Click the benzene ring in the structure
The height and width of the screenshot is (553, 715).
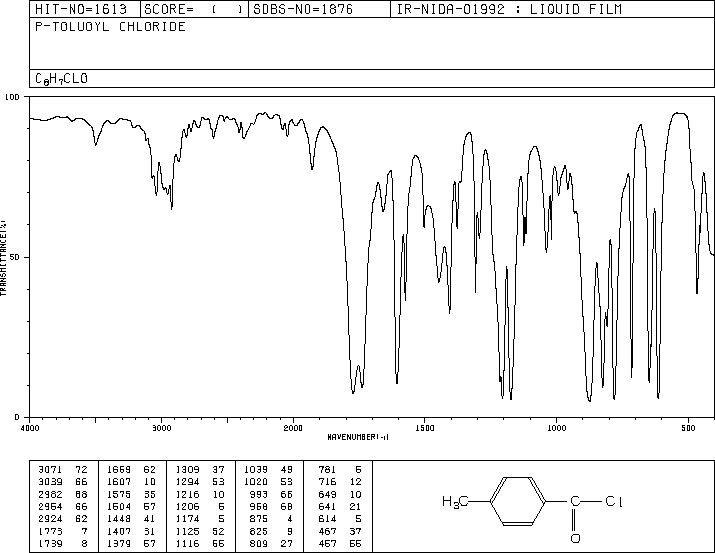pyautogui.click(x=518, y=501)
